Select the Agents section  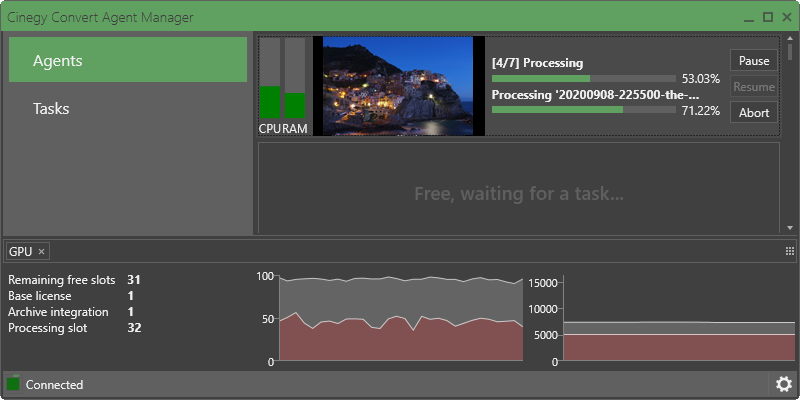pyautogui.click(x=128, y=60)
